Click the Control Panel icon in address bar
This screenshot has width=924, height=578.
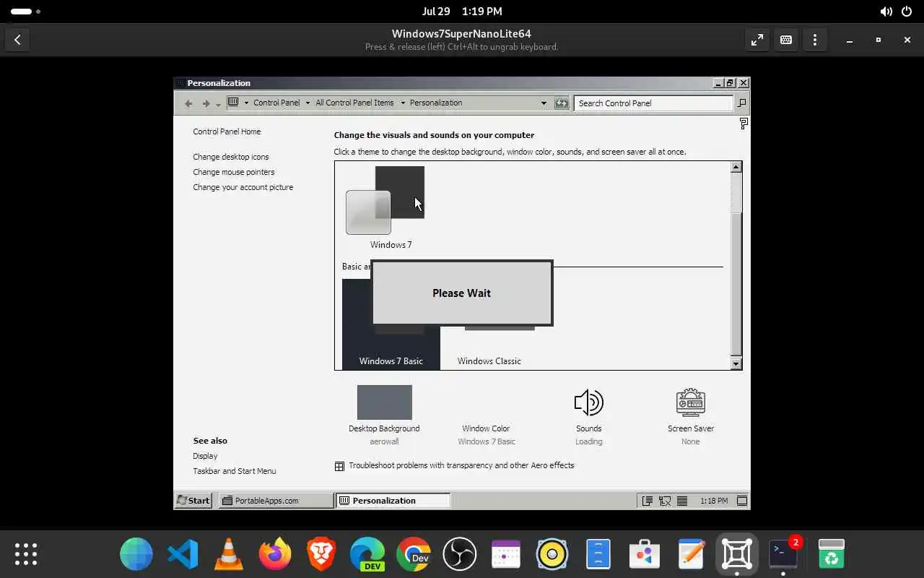point(233,103)
